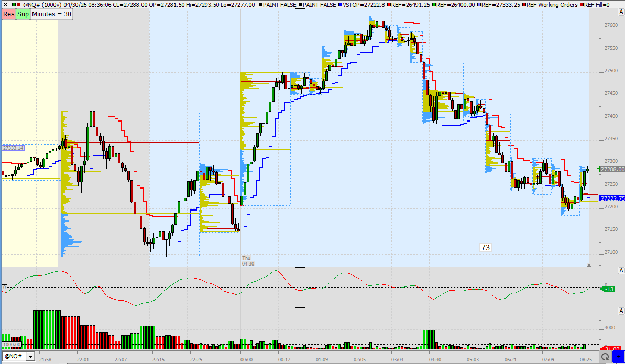This screenshot has height=364, width=625.
Task: Click the 73 counter box on chart
Action: 486,248
